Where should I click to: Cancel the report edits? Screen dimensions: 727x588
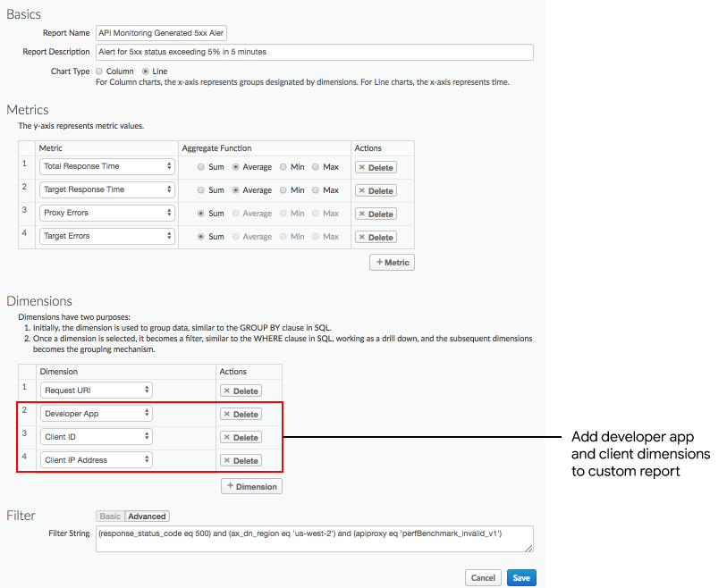click(x=483, y=577)
